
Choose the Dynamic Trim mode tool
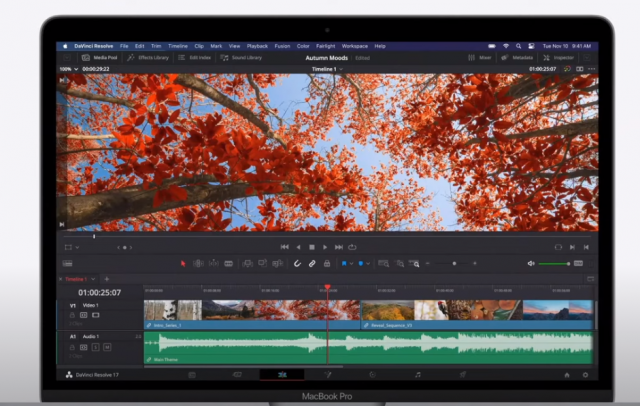click(x=213, y=264)
